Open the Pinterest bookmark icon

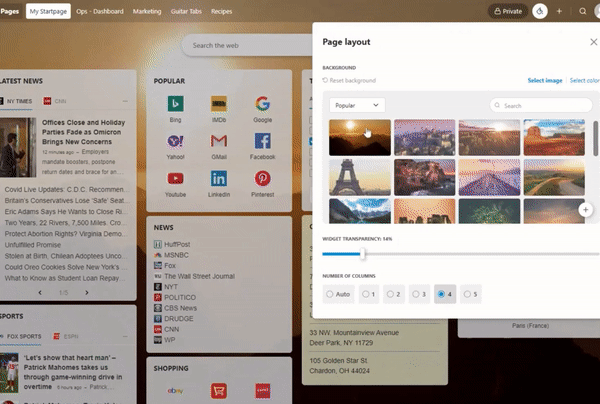coord(262,179)
